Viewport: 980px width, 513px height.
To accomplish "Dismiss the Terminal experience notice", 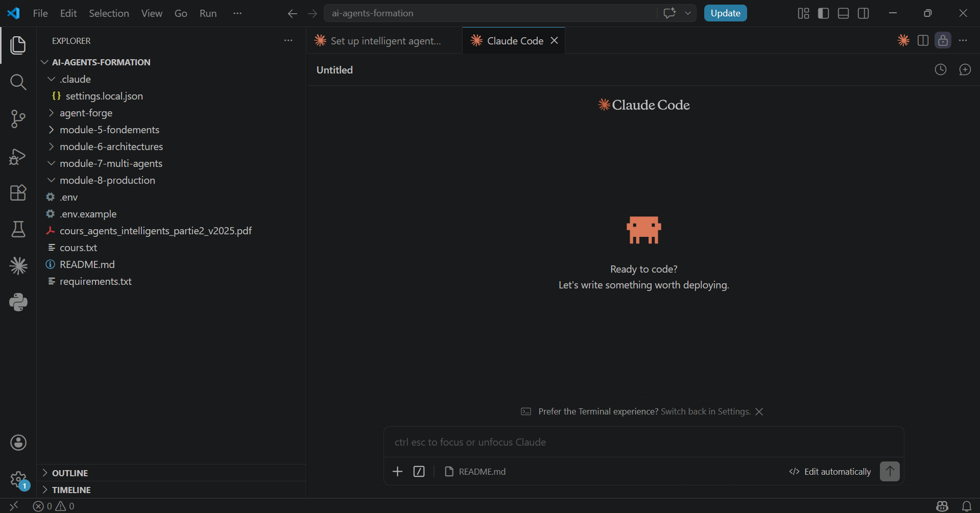I will (759, 411).
